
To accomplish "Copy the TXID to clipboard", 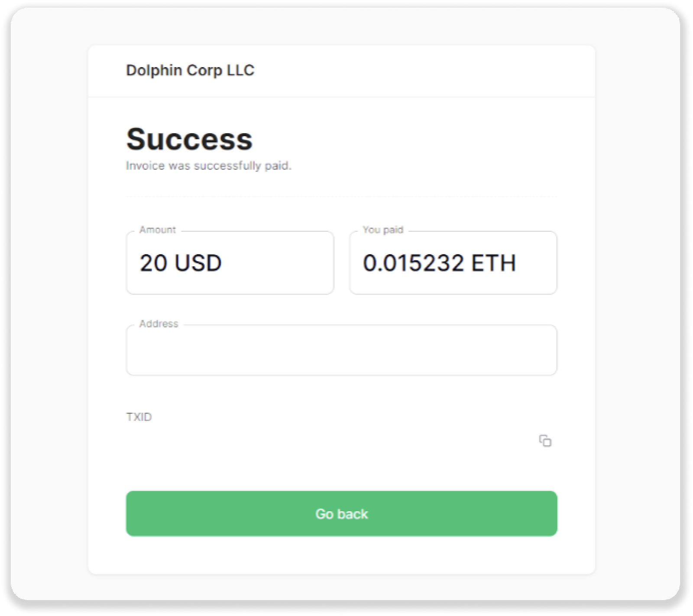I will pyautogui.click(x=545, y=441).
